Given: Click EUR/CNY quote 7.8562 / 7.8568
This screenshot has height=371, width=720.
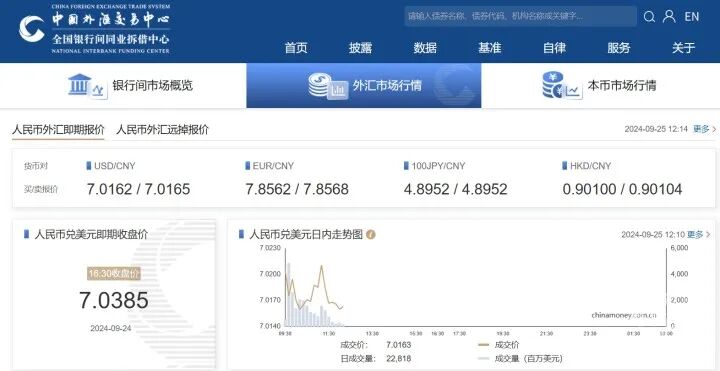Looking at the screenshot, I should pyautogui.click(x=297, y=189).
